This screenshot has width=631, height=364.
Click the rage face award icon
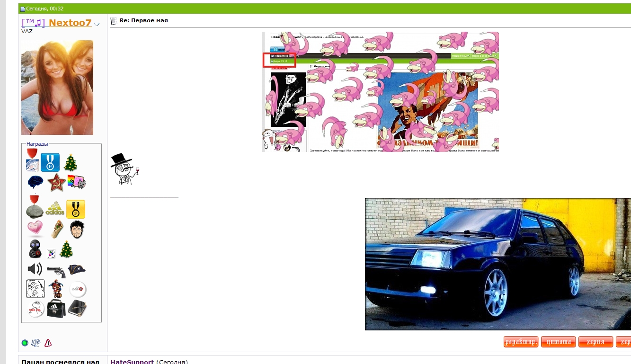point(36,289)
